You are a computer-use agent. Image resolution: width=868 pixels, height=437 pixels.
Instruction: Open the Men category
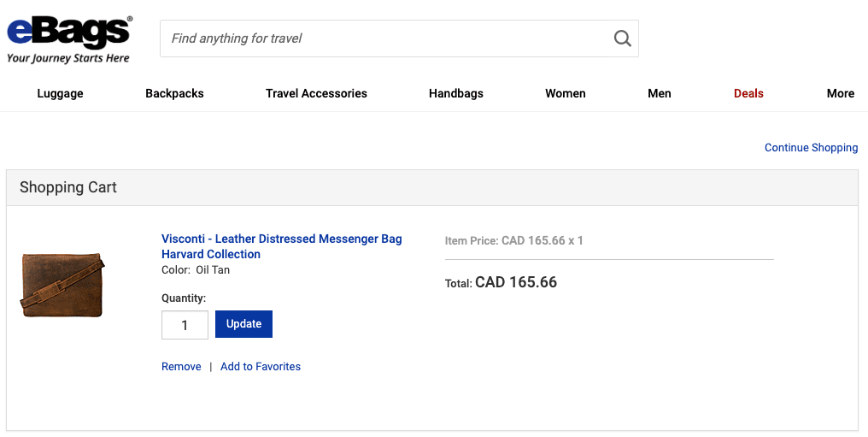tap(659, 93)
